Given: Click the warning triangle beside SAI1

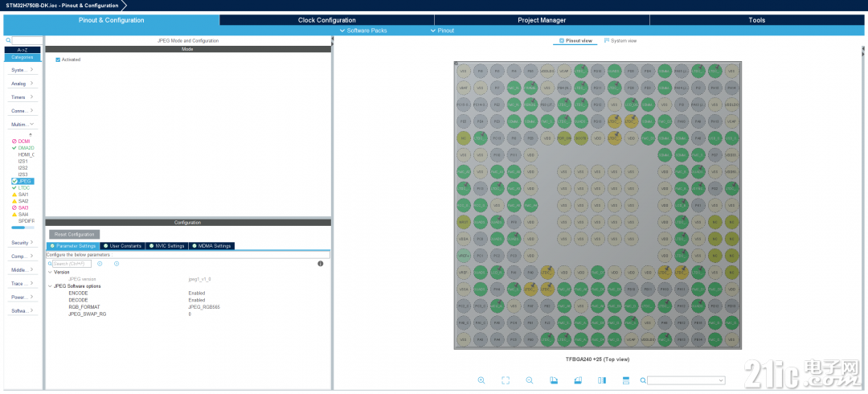Looking at the screenshot, I should (14, 195).
